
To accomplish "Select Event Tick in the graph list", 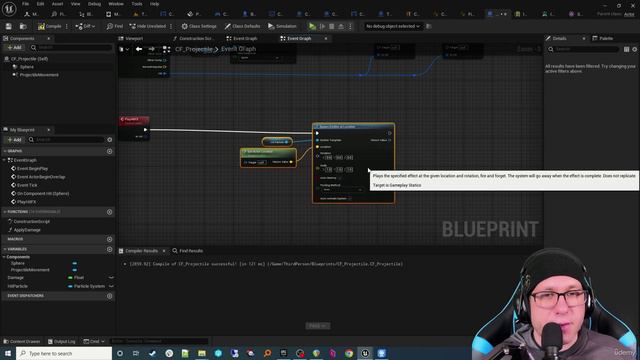I will point(27,185).
